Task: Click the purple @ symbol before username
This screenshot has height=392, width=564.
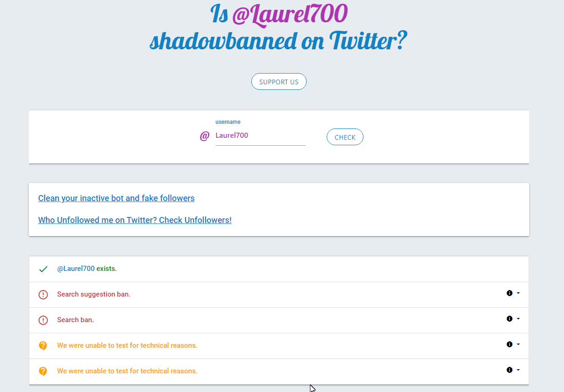Action: 204,136
